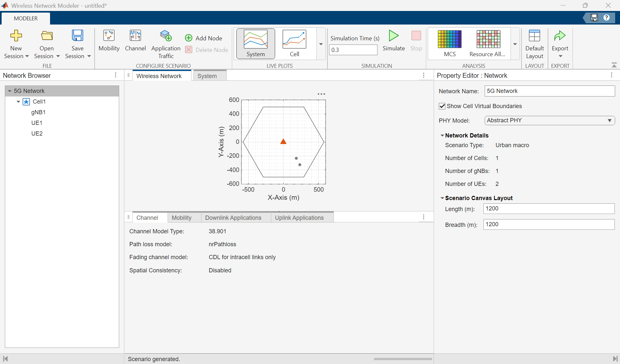The image size is (620, 364).
Task: Open the PHY Model dropdown
Action: [549, 120]
